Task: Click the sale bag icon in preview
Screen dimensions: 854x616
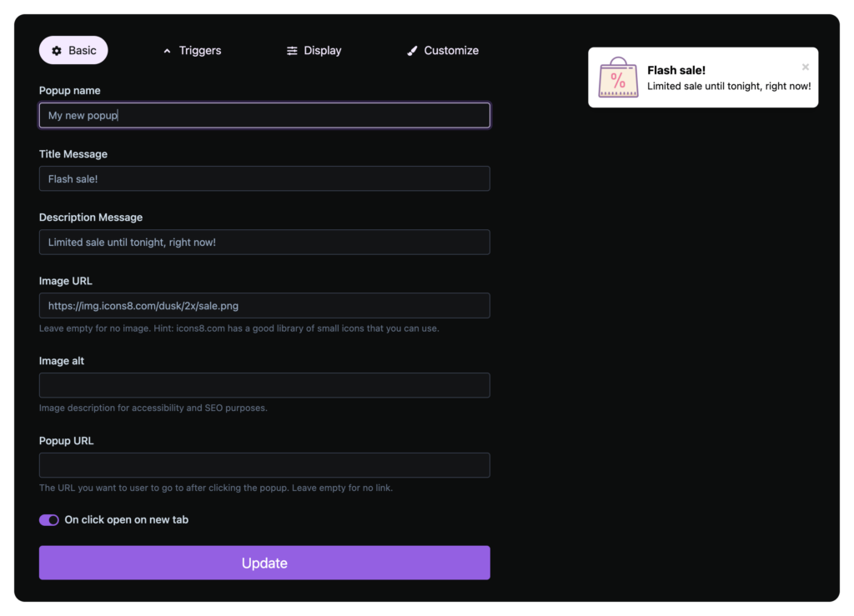Action: click(618, 78)
